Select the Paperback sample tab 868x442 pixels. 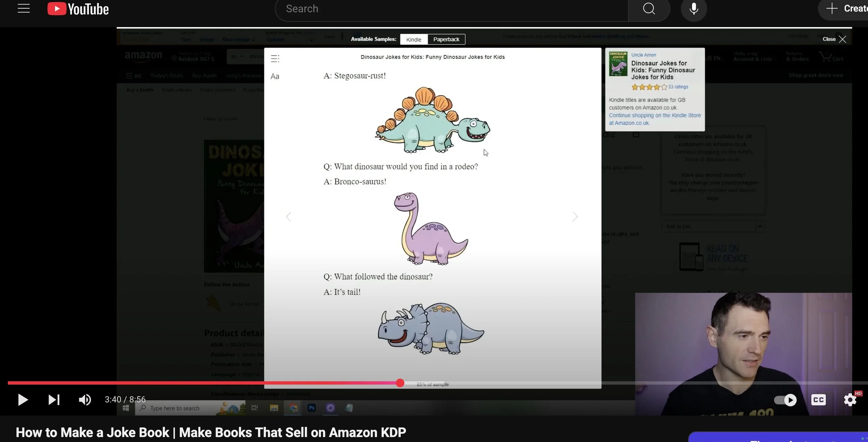(x=446, y=39)
